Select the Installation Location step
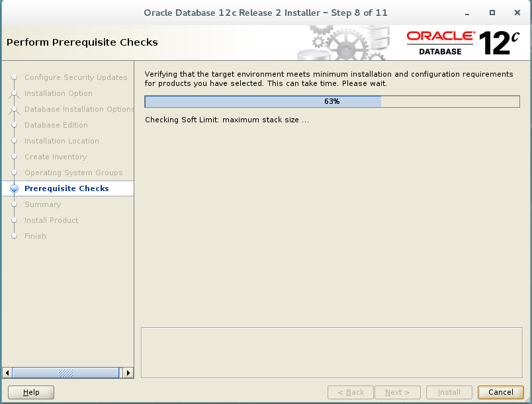 coord(62,141)
